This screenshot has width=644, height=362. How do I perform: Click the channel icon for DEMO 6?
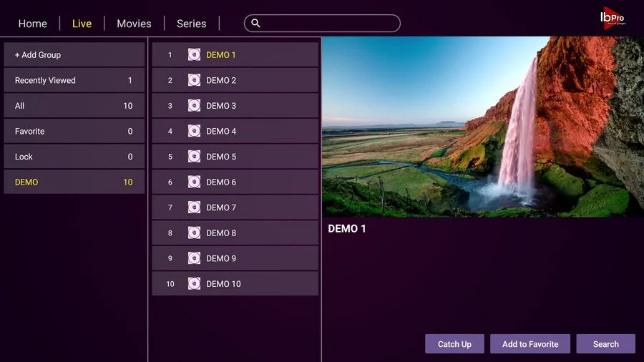click(194, 182)
